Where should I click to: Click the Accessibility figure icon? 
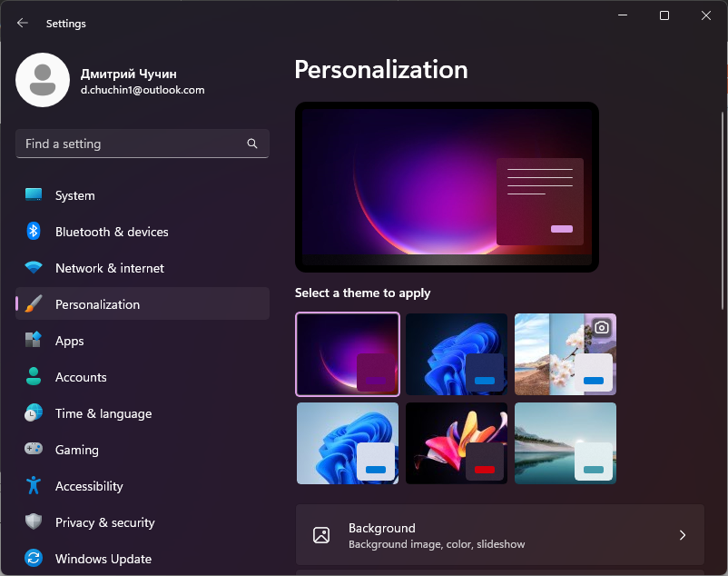pos(34,485)
